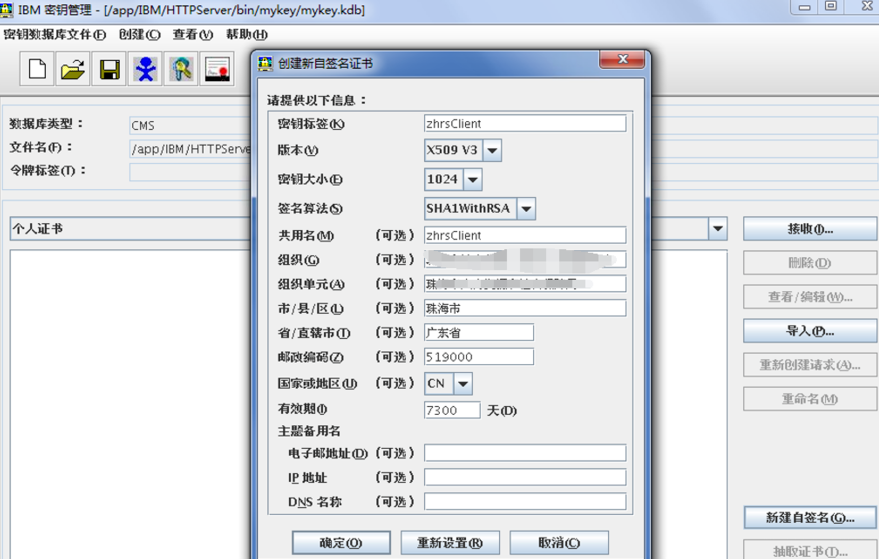The image size is (879, 559).
Task: Click the 删除(D) button in main window
Action: (810, 263)
